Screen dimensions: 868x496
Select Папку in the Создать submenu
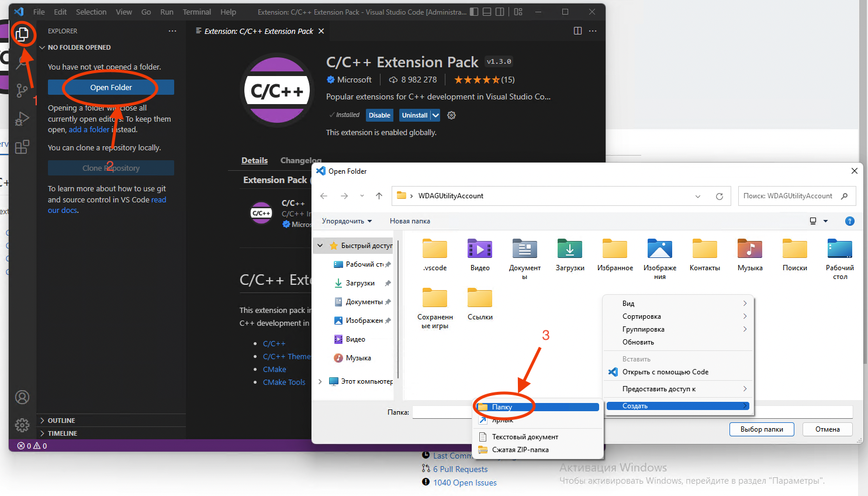coord(502,407)
